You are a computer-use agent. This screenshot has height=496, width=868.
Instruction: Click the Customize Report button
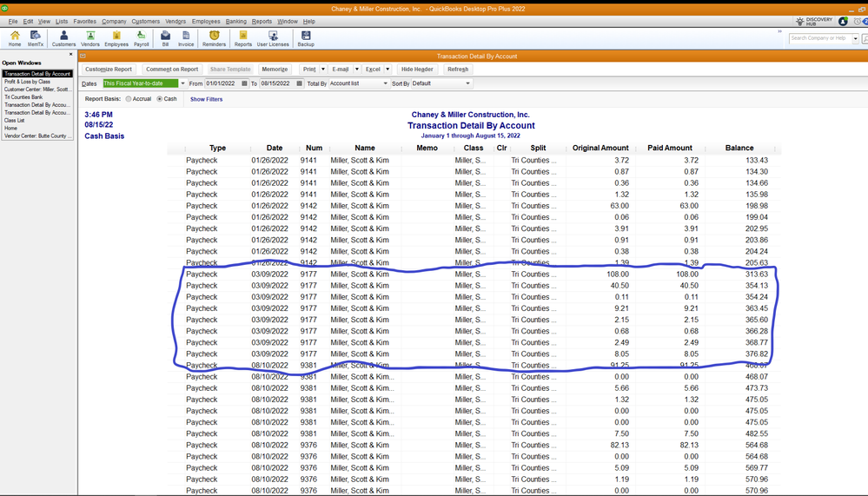(109, 69)
